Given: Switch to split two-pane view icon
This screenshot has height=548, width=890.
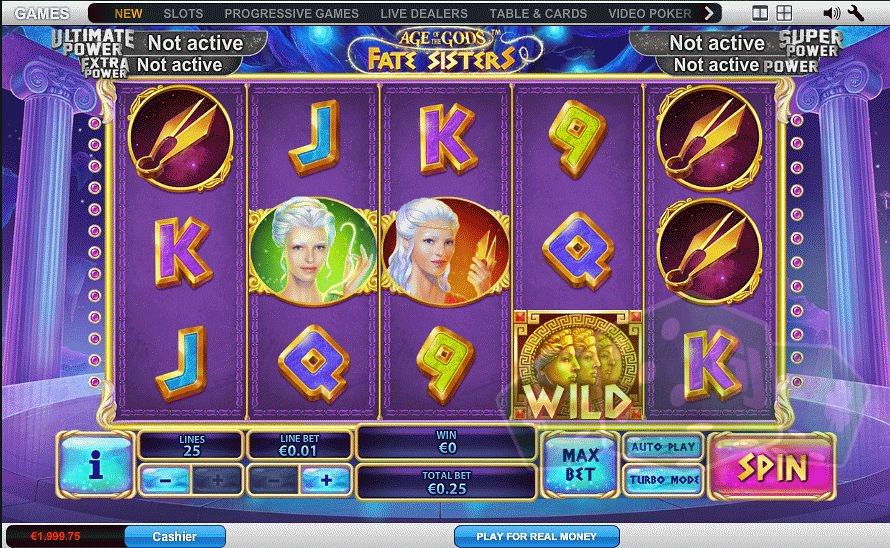Looking at the screenshot, I should click(759, 13).
